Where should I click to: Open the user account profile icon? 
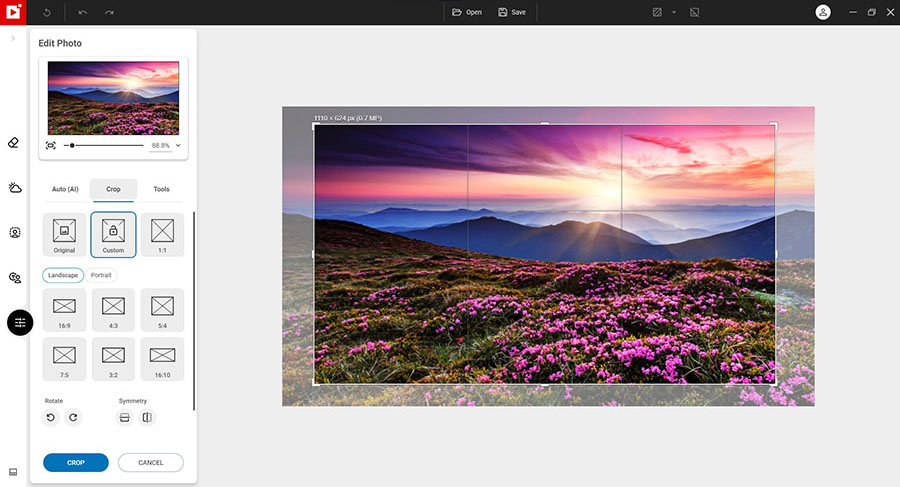click(822, 12)
